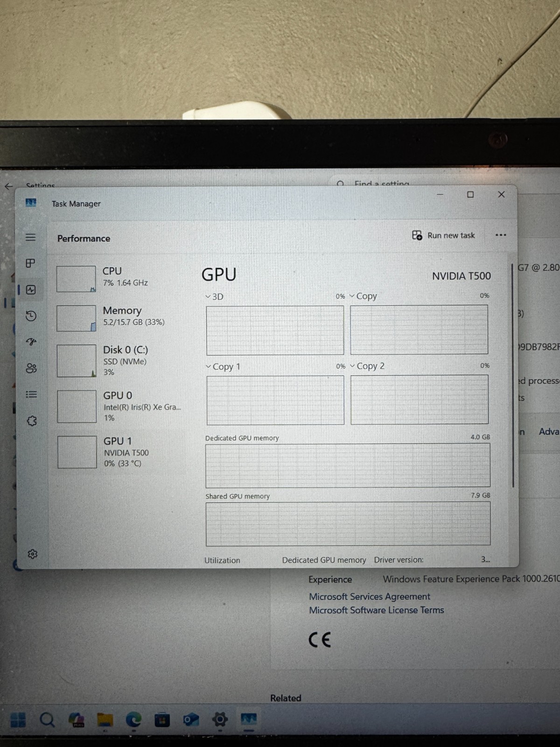Expand the Copy engine graph dropdown
Screen dimensions: 560x747
click(352, 296)
